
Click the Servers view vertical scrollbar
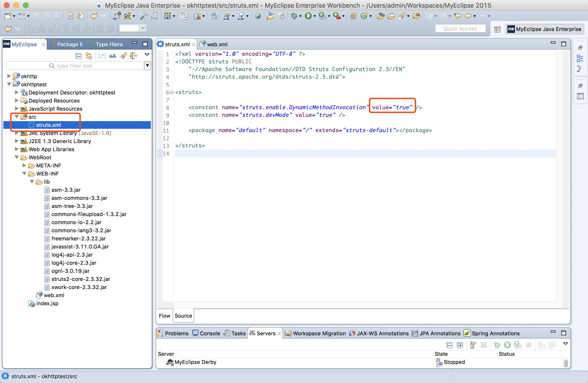point(566,363)
